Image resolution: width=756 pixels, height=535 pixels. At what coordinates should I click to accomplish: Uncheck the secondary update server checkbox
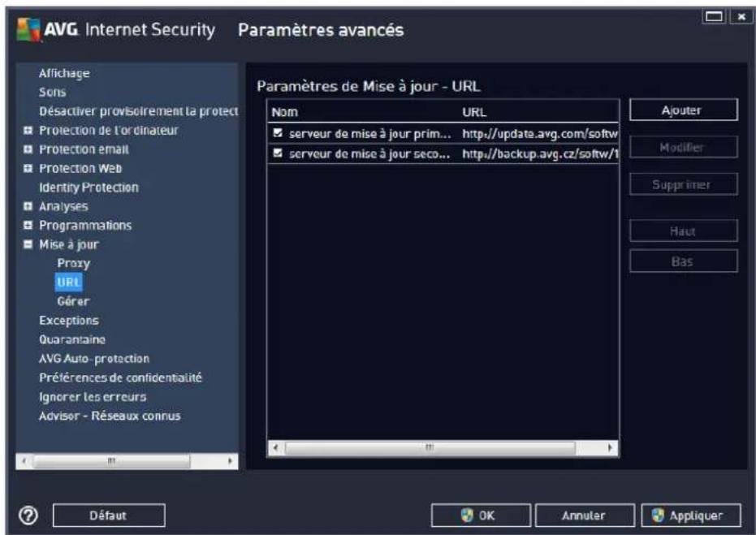[278, 153]
